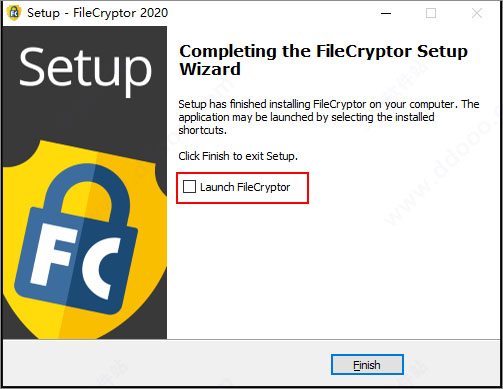The height and width of the screenshot is (389, 503).
Task: Close the FileCryptor 2020 setup window
Action: coord(477,13)
